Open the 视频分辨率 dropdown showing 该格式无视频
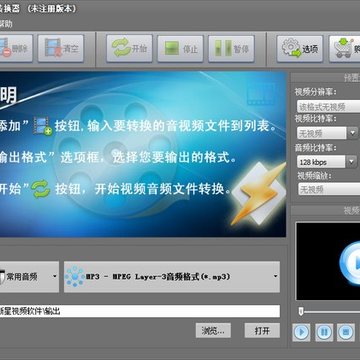 [x=328, y=107]
